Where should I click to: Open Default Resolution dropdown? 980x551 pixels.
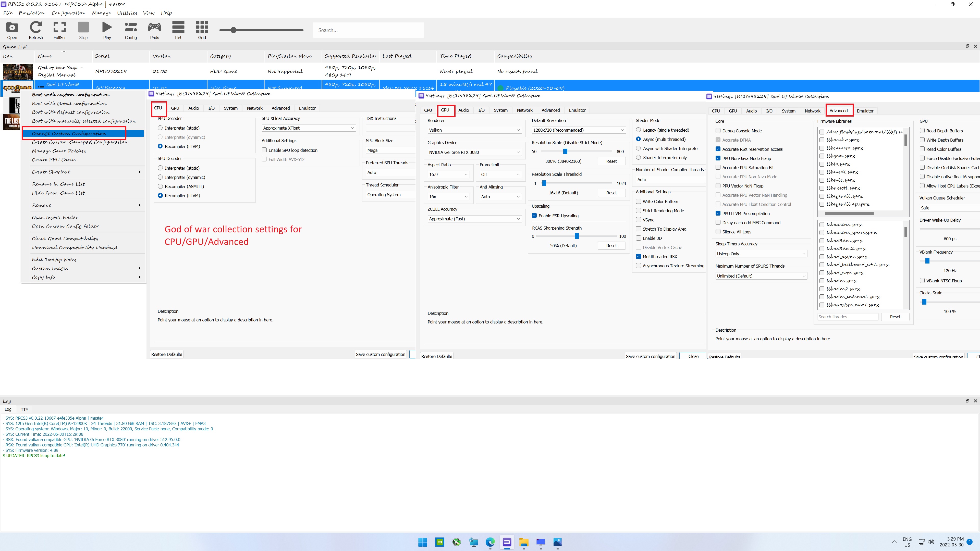coord(578,130)
